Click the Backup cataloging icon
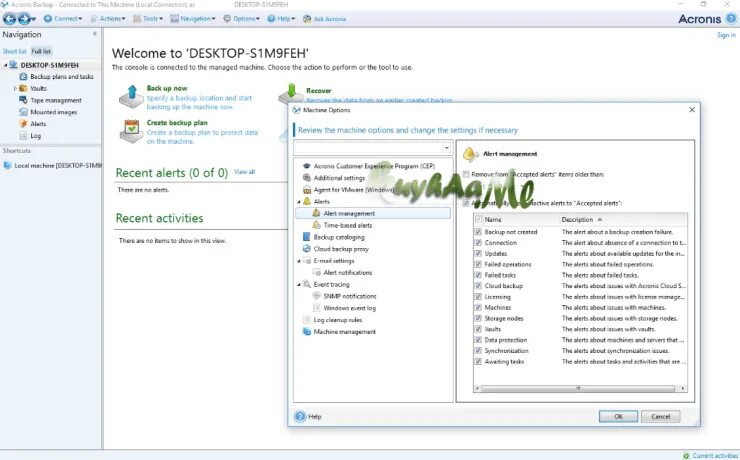Image resolution: width=740 pixels, height=460 pixels. (307, 237)
